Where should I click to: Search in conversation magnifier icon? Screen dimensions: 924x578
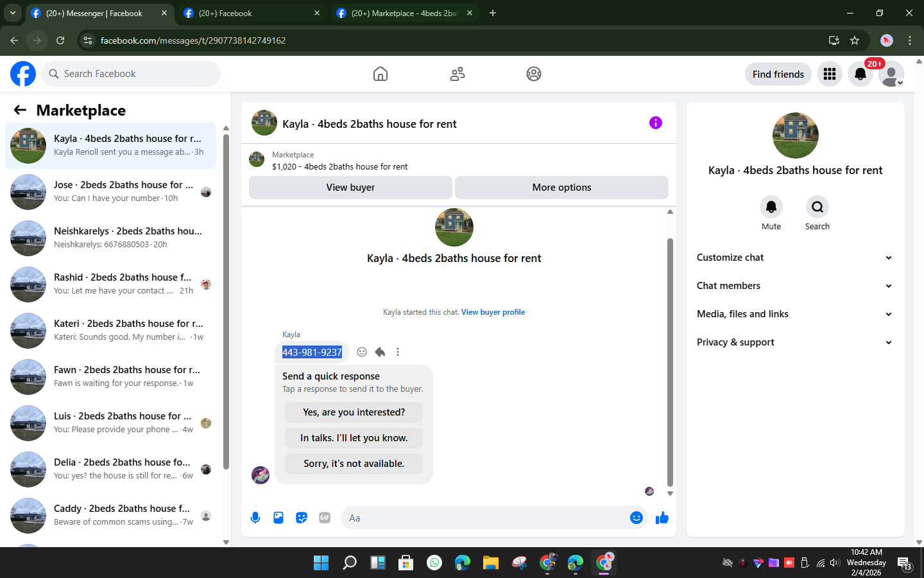817,207
